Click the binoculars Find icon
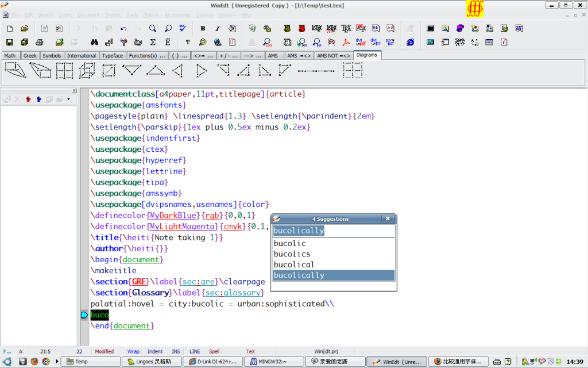Screen dimensions: 588x368 pyautogui.click(x=94, y=42)
